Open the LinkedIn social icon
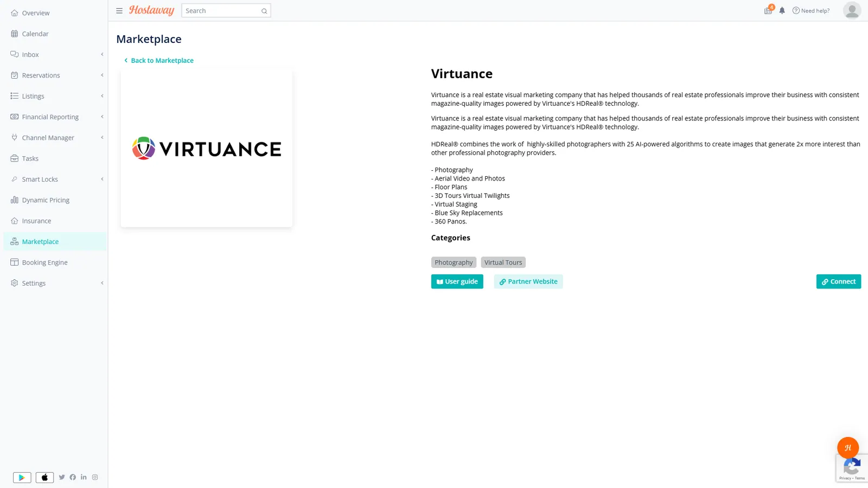Image resolution: width=868 pixels, height=488 pixels. (x=84, y=477)
